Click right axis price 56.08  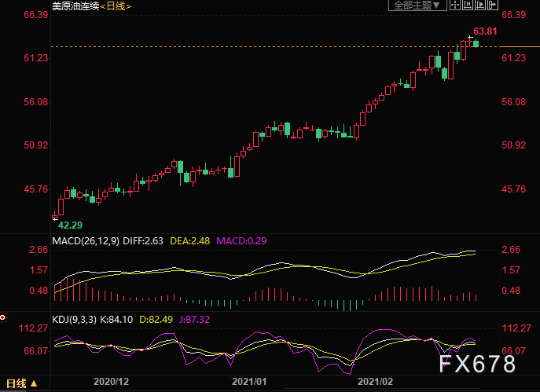coord(513,102)
